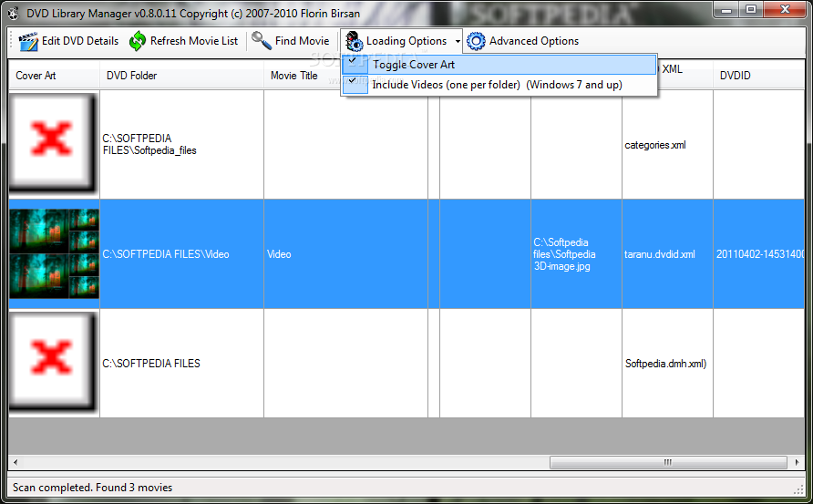
Task: Select the C:\SOFTPEDIA FILES\Softpedia_files folder cell
Action: point(181,145)
